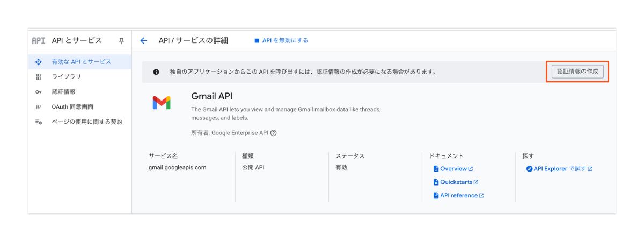The image size is (644, 242).
Task: Open the Overview documentation link
Action: click(453, 169)
